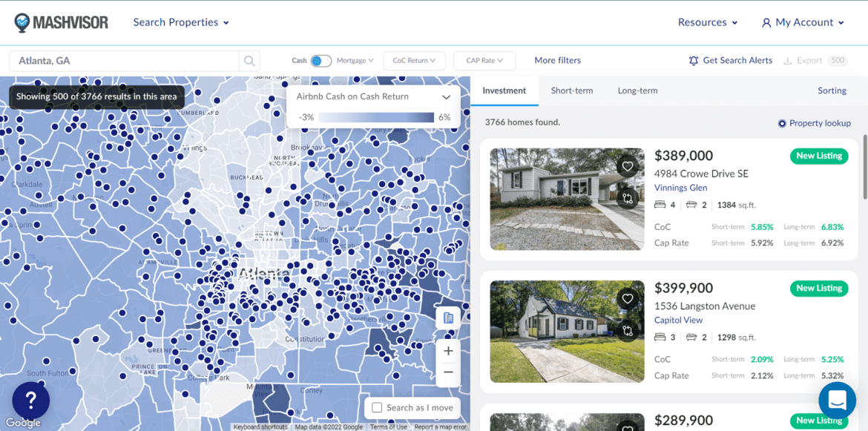The width and height of the screenshot is (868, 431).
Task: Enable Search as I move checkbox
Action: tap(378, 407)
